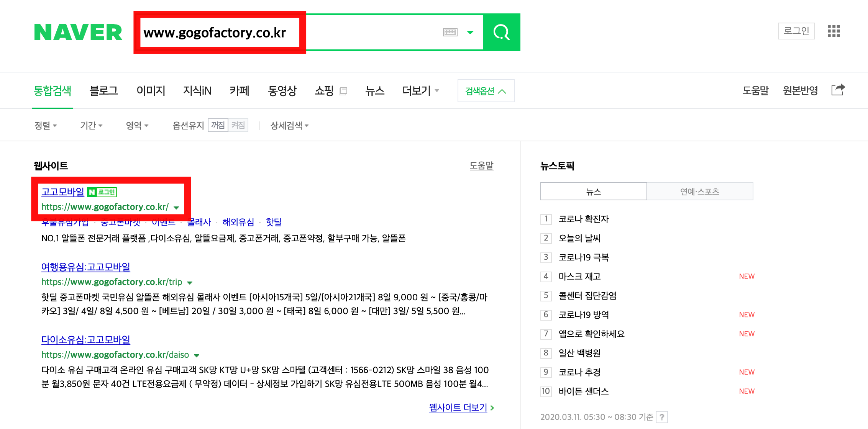Image resolution: width=868 pixels, height=429 pixels.
Task: Click the share arrow icon
Action: tap(838, 90)
